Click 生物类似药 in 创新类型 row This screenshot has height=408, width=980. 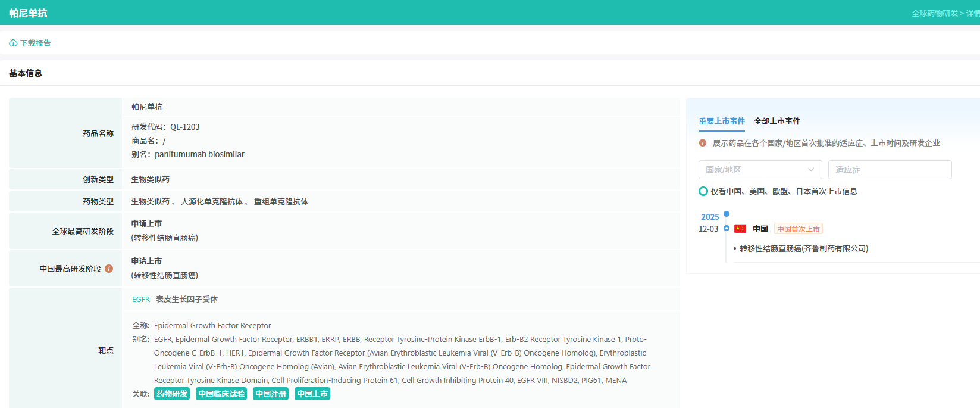point(151,179)
